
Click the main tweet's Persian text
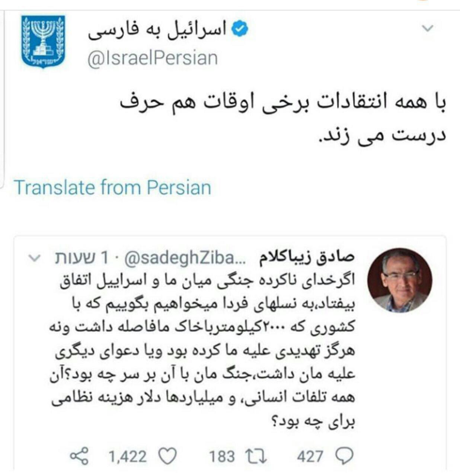(x=283, y=119)
